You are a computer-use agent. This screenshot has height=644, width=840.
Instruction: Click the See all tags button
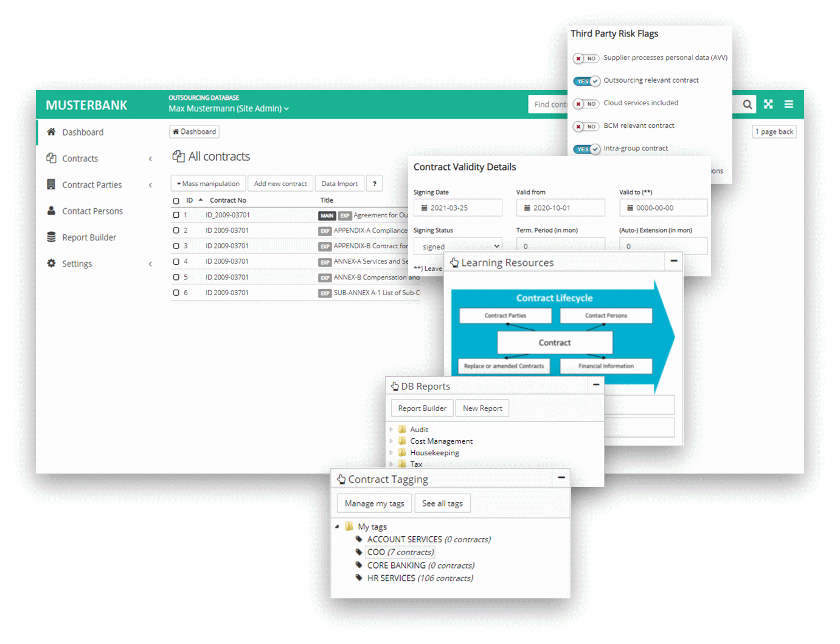[442, 503]
